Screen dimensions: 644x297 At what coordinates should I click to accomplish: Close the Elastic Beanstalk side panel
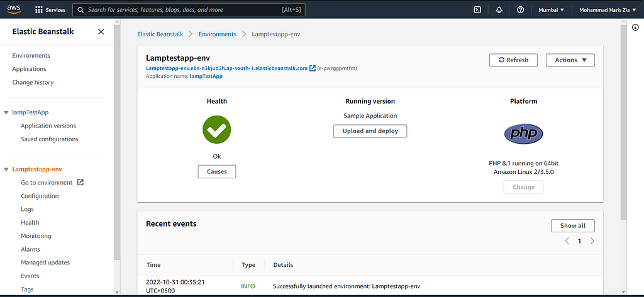click(x=101, y=31)
